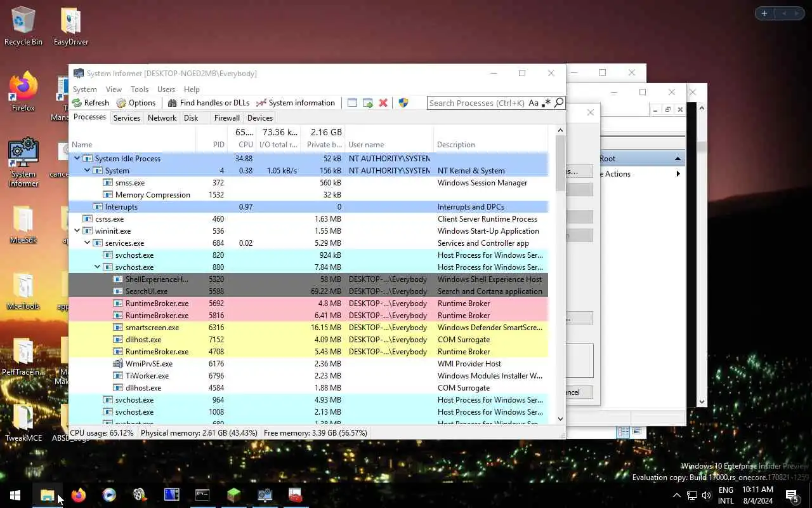Open the Recycle Bin desktop icon

point(23,26)
